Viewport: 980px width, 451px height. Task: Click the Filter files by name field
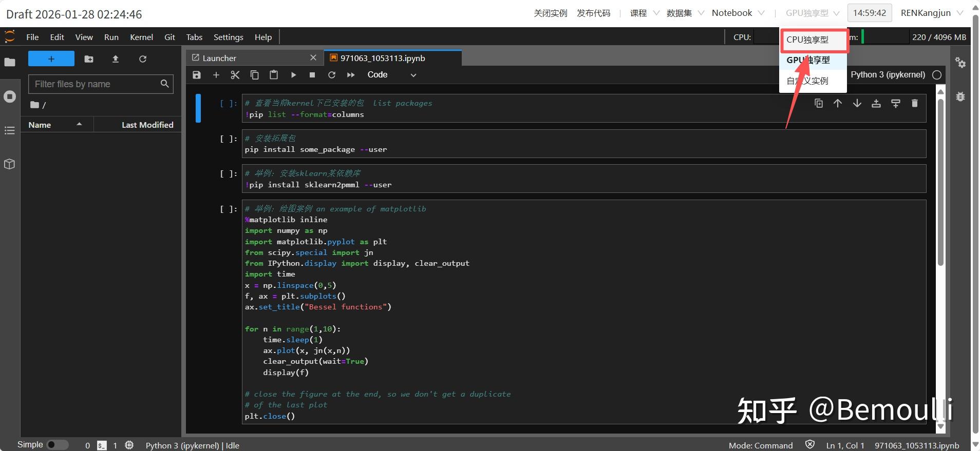(x=96, y=84)
